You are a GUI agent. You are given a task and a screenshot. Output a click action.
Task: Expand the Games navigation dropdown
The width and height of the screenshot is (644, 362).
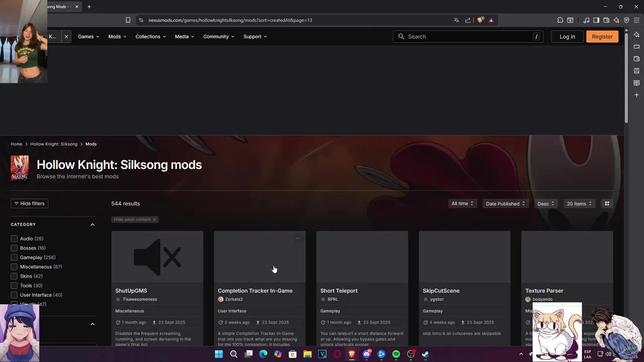pyautogui.click(x=89, y=37)
